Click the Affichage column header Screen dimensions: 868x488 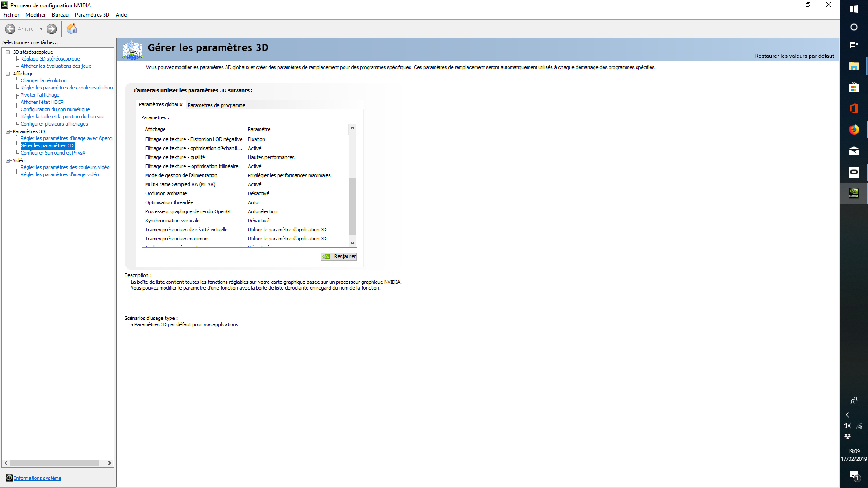pyautogui.click(x=193, y=129)
